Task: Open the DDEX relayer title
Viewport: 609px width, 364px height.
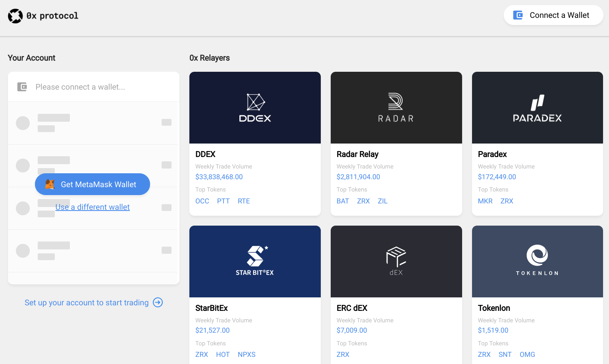Action: [x=205, y=154]
